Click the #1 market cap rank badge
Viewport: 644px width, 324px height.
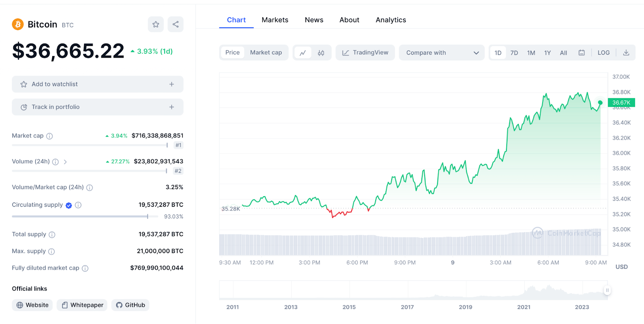178,145
